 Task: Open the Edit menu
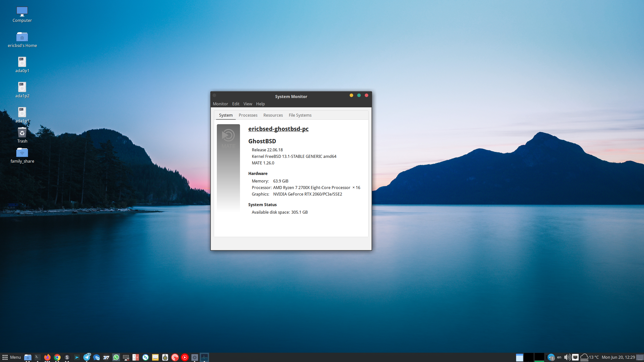tap(236, 104)
